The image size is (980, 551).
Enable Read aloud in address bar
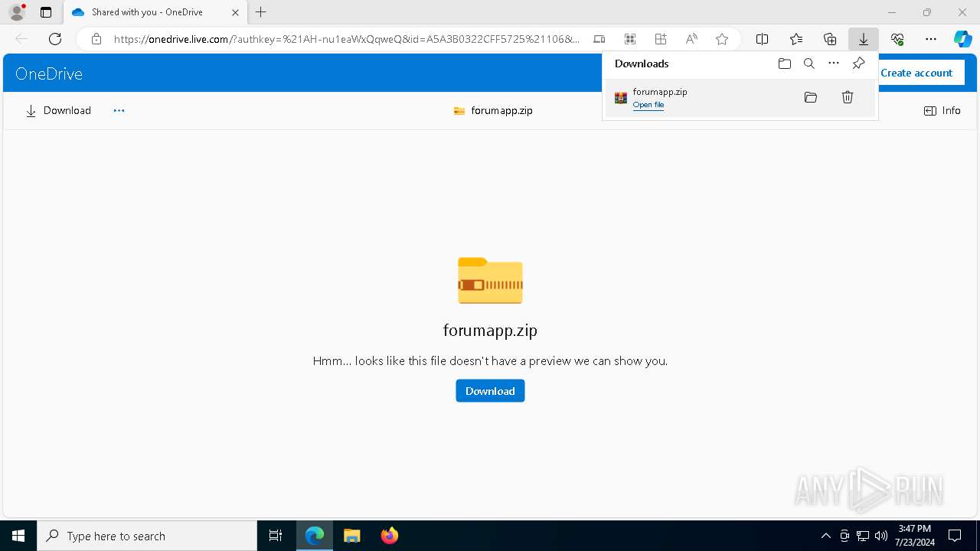691,39
